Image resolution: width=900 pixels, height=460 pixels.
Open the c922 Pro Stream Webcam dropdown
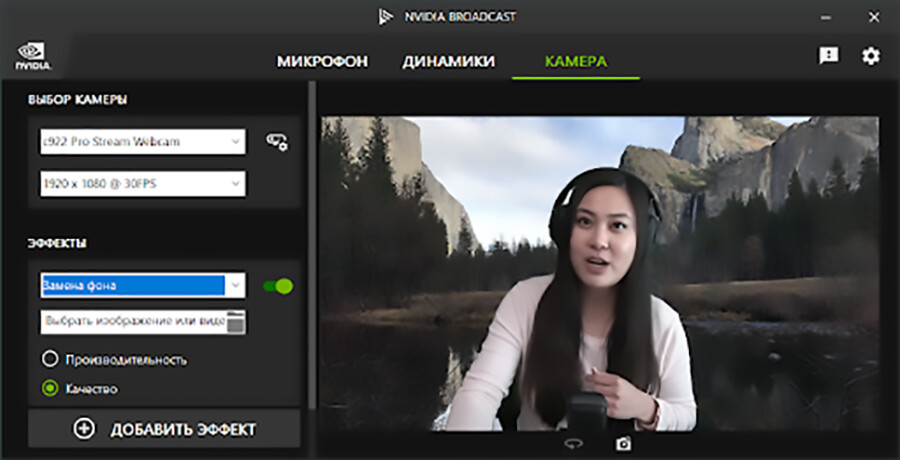coord(143,141)
